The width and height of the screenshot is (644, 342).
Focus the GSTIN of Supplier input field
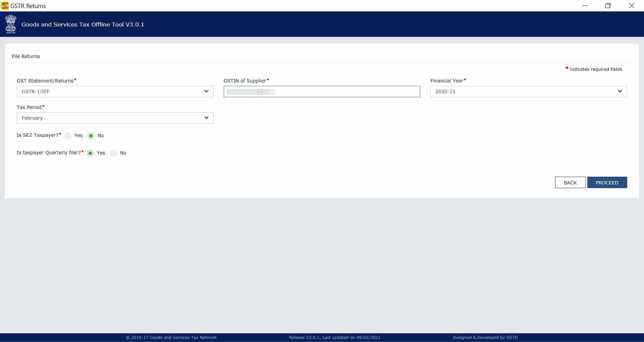[322, 92]
